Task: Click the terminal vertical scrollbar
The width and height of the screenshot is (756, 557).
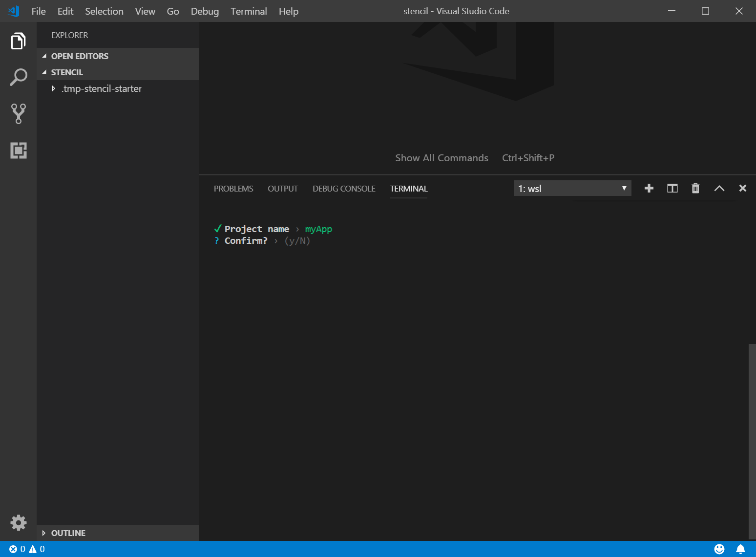Action: (752, 440)
